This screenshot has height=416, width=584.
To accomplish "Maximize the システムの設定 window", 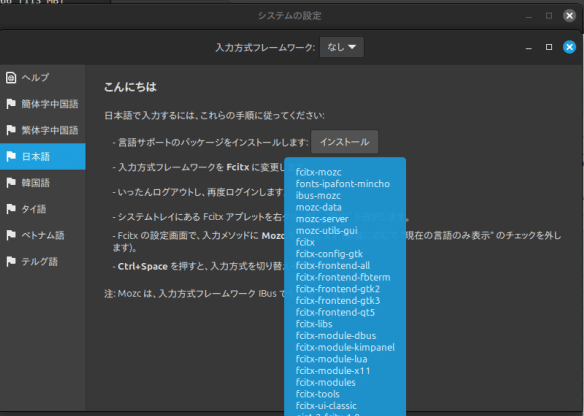I will pyautogui.click(x=549, y=16).
